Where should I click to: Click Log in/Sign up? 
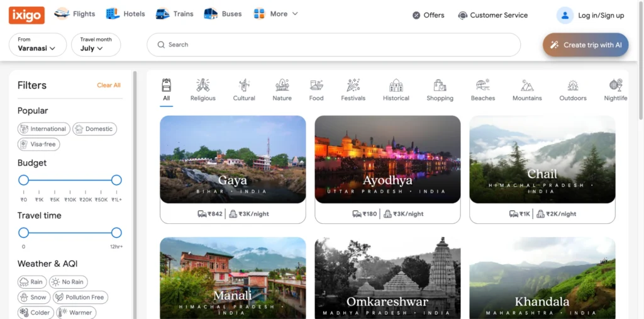click(x=601, y=16)
